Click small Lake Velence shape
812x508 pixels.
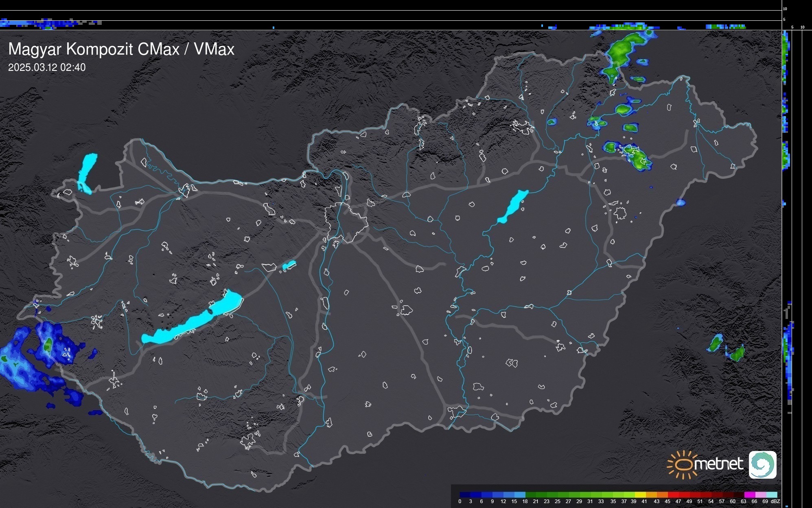289,265
